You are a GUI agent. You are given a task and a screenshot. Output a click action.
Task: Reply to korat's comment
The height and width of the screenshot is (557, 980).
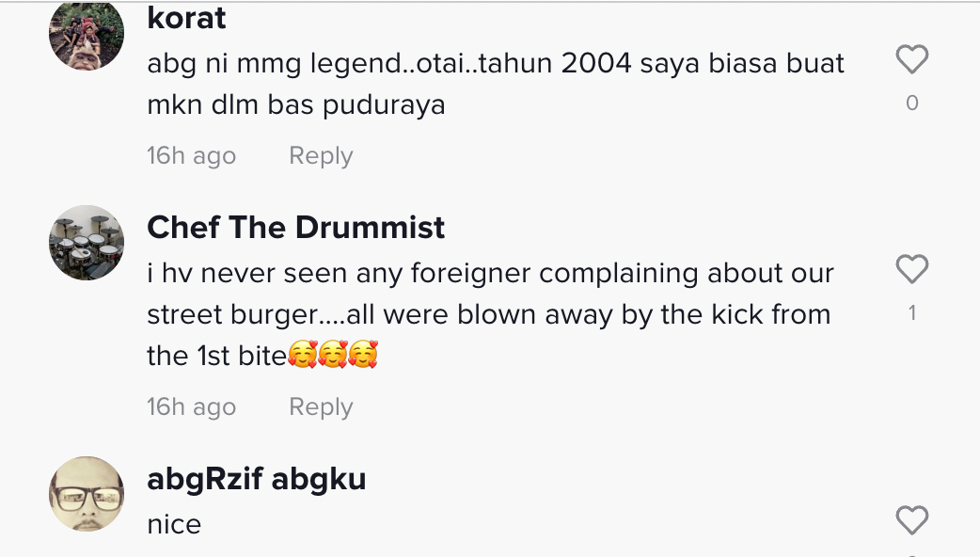321,156
